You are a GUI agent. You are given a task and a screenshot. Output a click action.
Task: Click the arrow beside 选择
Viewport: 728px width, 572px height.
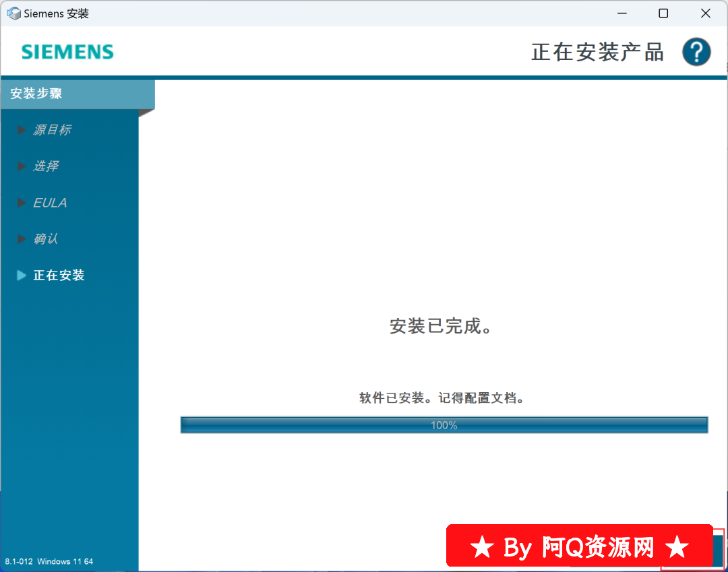coord(21,166)
